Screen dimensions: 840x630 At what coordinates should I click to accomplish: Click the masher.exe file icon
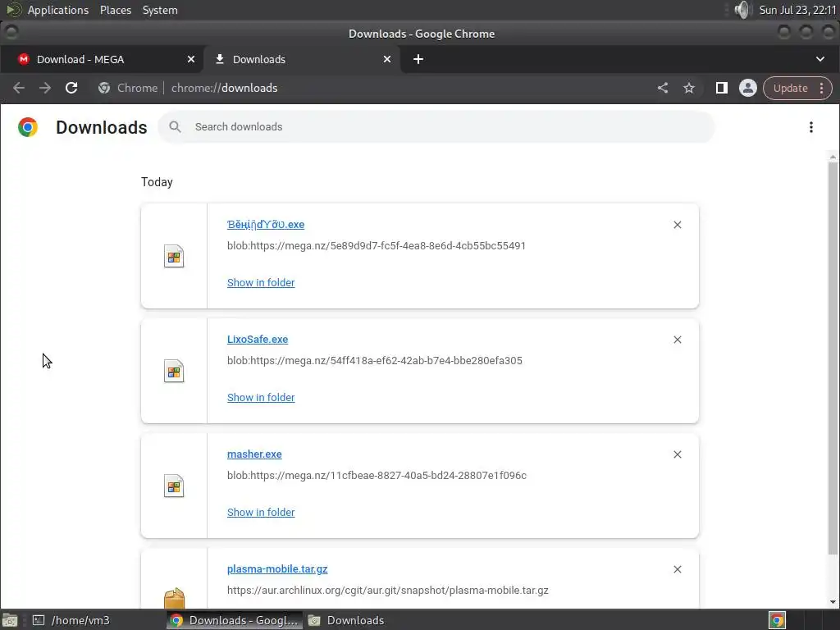coord(174,486)
